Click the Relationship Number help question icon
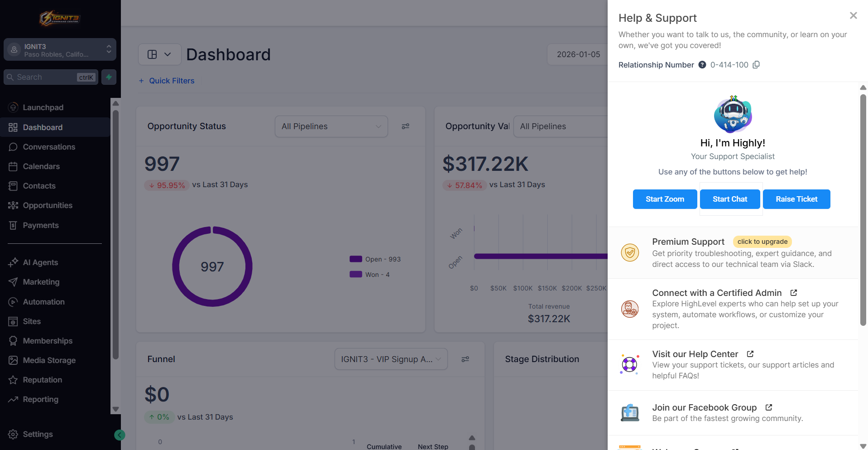 point(702,65)
